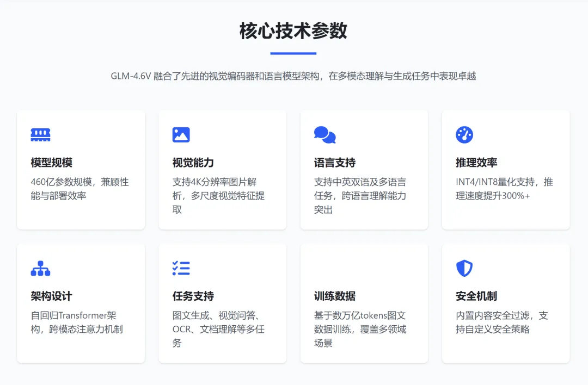Click the 内置内容安全过滤 description
Screen dimensions: 588x385
[x=502, y=322]
